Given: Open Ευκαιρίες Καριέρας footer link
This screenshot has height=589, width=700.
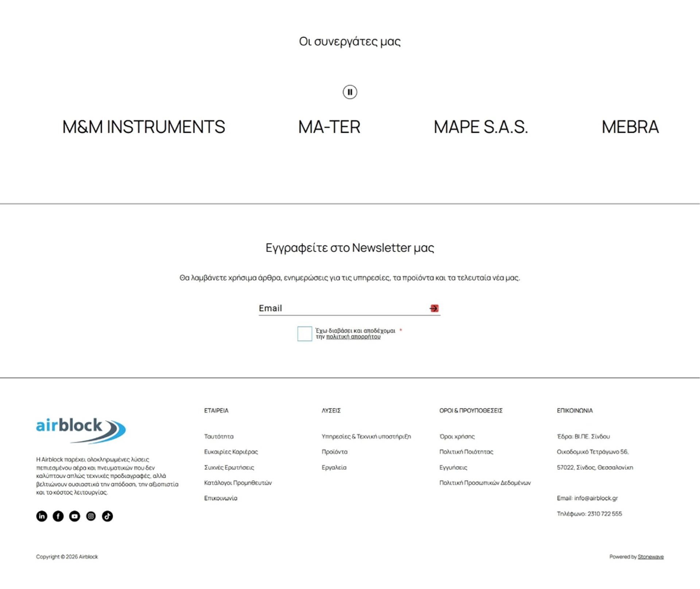Looking at the screenshot, I should coord(231,452).
